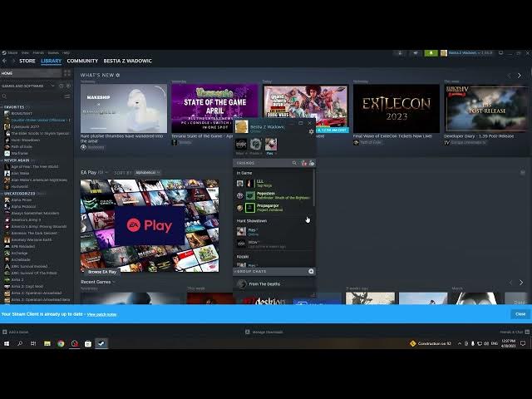Open the announcements megaphone icon

pos(416,53)
